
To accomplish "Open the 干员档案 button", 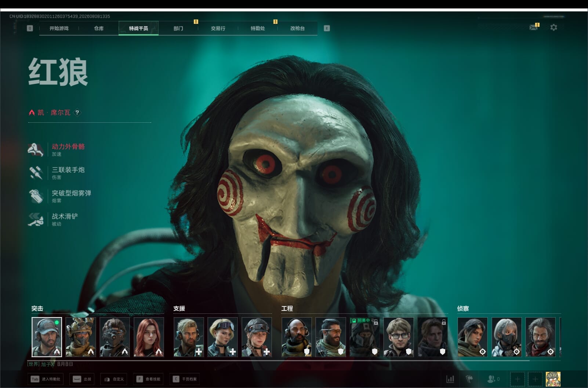I will coord(185,379).
